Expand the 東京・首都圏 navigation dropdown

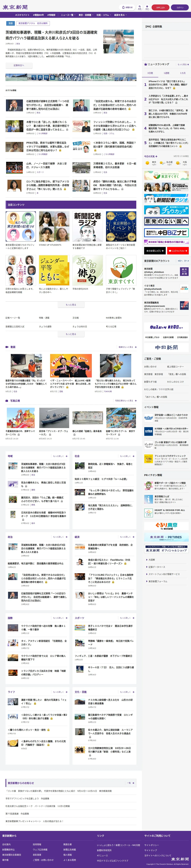pyautogui.click(x=86, y=15)
